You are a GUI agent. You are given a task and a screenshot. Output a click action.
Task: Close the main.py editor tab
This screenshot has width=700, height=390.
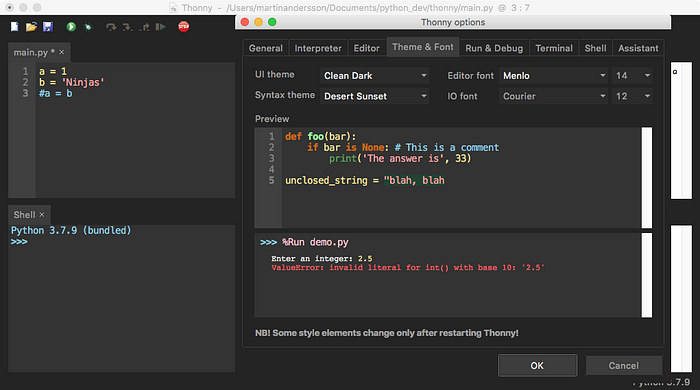(x=62, y=52)
